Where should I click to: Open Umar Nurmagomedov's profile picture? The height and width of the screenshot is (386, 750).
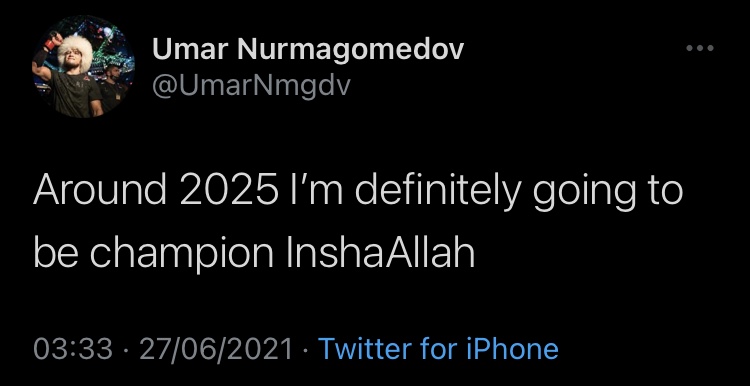click(83, 66)
